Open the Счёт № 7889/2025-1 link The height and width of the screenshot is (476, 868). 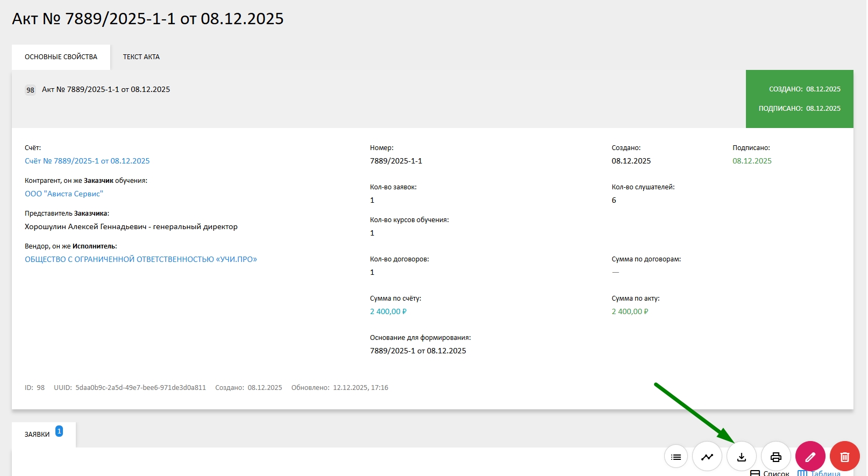tap(87, 161)
